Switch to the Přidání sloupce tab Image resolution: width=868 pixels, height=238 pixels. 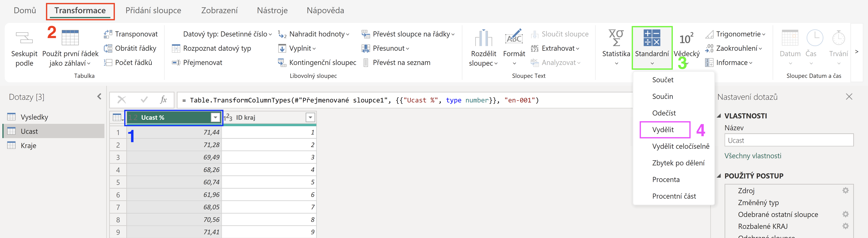pyautogui.click(x=153, y=11)
